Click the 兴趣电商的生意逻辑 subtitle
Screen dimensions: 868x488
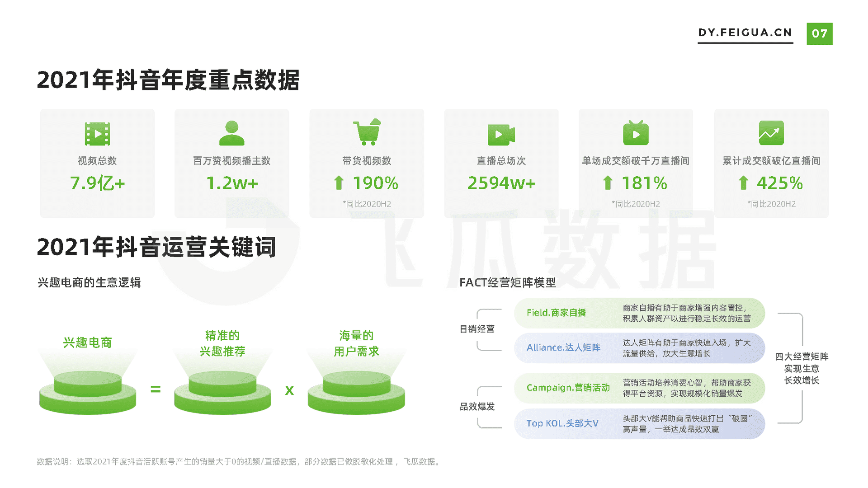89,283
